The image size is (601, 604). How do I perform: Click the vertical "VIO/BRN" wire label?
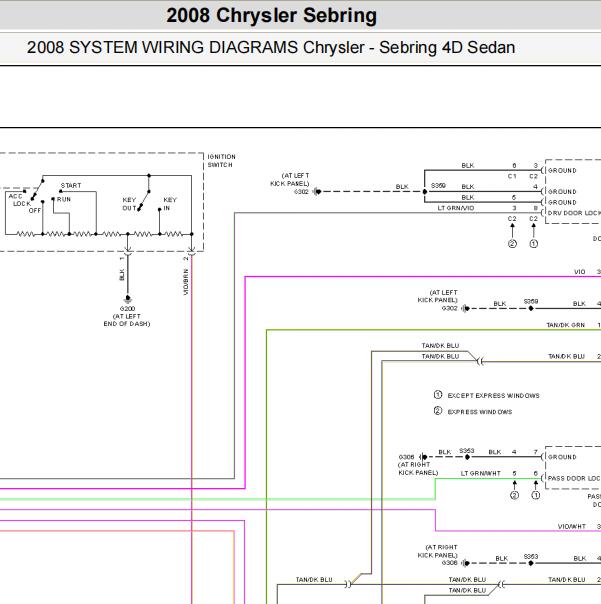point(186,282)
